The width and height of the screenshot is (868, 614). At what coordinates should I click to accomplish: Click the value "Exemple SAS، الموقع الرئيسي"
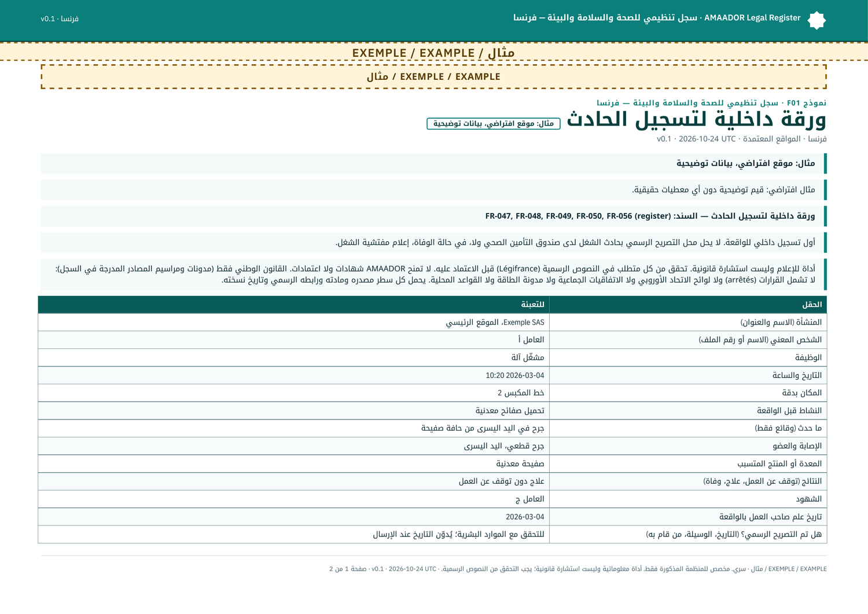(x=495, y=322)
